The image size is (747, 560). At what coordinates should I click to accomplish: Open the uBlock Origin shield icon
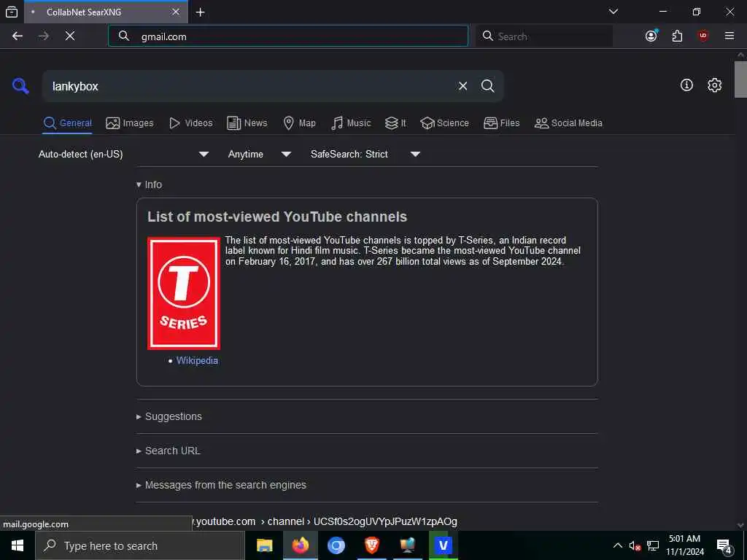(703, 36)
